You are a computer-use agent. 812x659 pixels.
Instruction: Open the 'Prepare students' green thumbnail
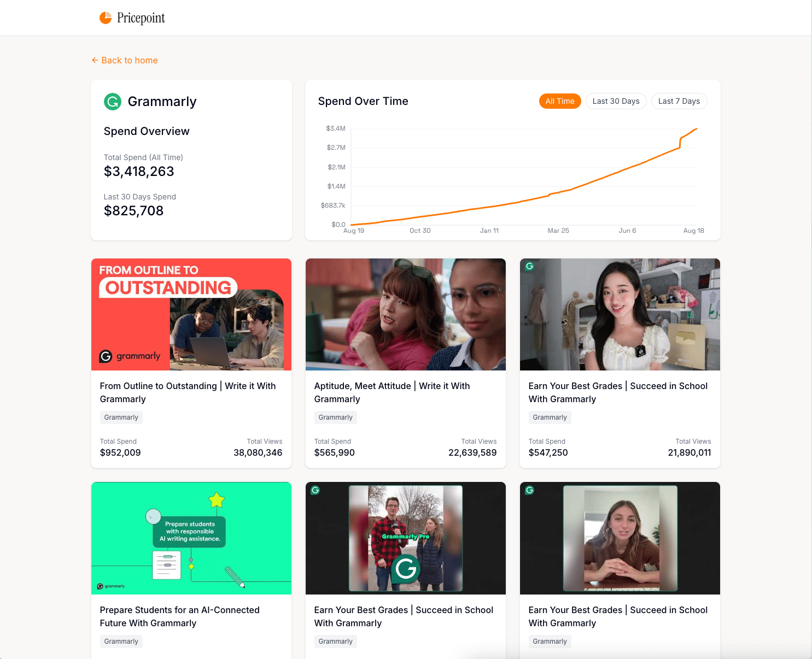(191, 538)
